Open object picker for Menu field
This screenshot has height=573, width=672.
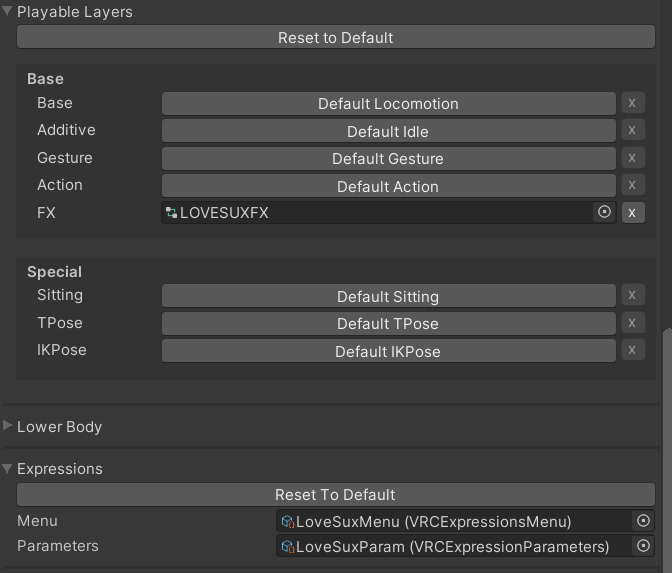[x=643, y=521]
